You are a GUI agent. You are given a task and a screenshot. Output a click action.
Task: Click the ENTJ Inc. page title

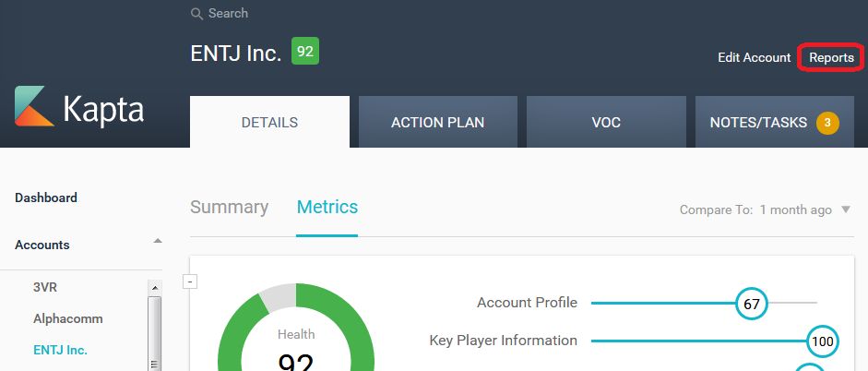[x=236, y=54]
